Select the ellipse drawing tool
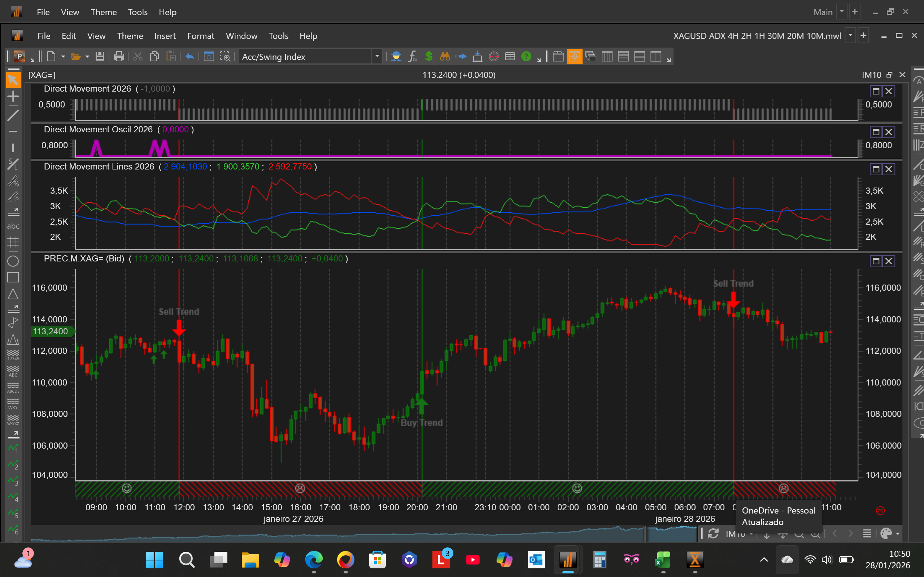Screen dimensions: 924x577 13,261
